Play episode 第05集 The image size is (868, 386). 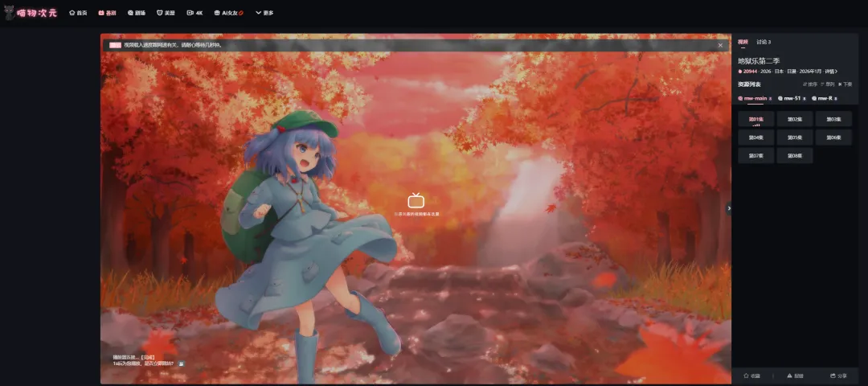tap(794, 138)
